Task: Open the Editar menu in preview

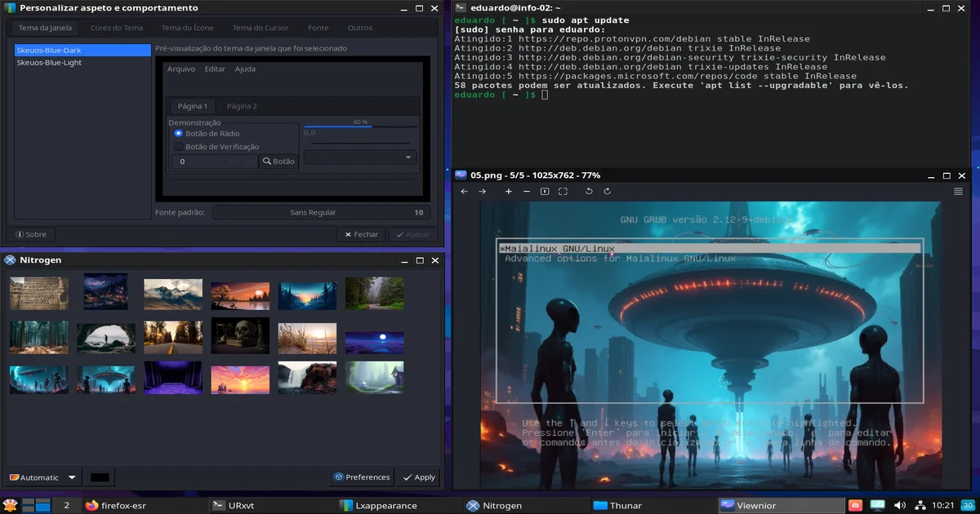Action: point(215,69)
